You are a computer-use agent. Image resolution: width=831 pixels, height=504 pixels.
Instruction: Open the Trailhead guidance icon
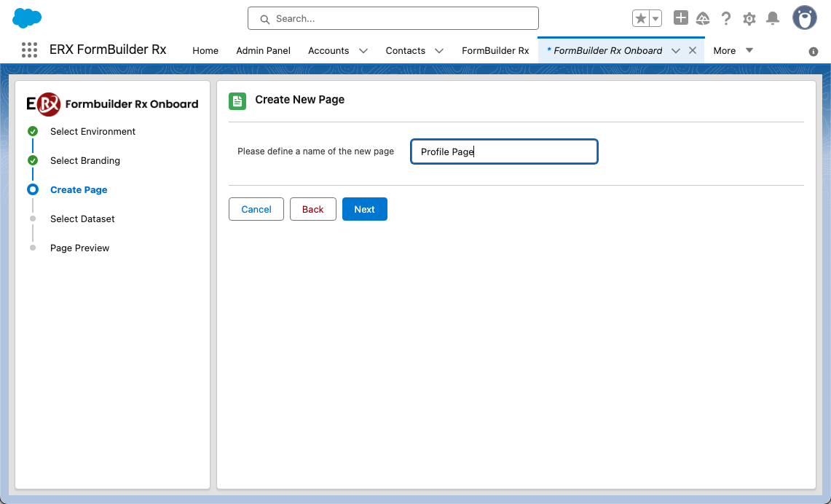(x=703, y=19)
